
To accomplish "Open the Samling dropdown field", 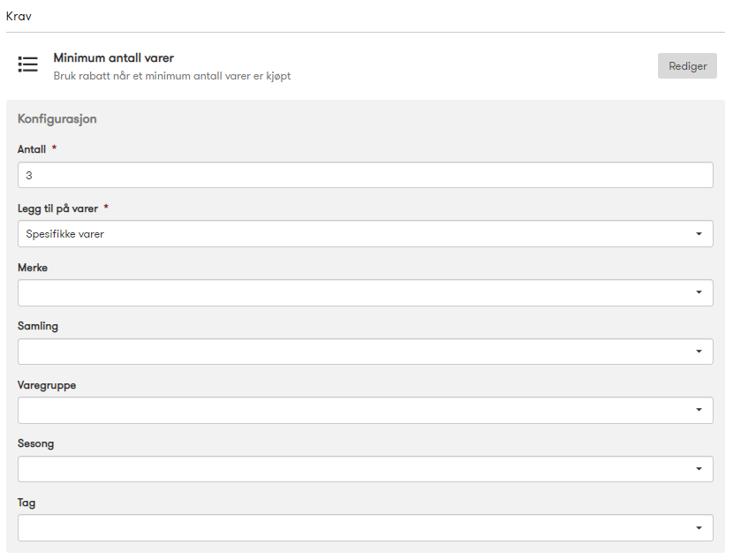I will tap(366, 352).
